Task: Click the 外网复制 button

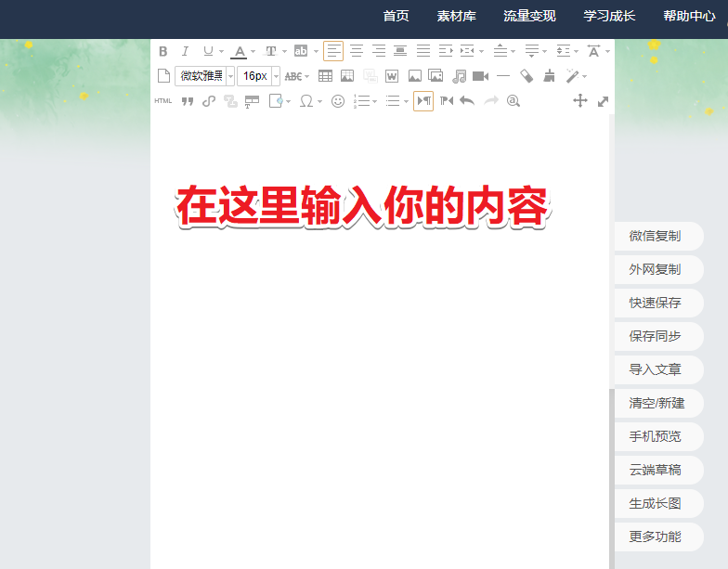Action: [x=659, y=269]
